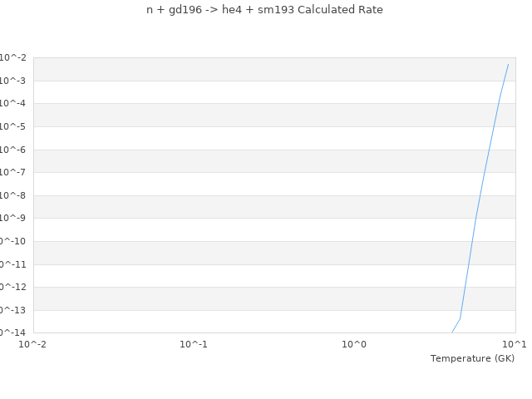Click the y-axis 10^-12 tick label
Image resolution: width=532 pixels, height=399 pixels.
pyautogui.click(x=12, y=287)
